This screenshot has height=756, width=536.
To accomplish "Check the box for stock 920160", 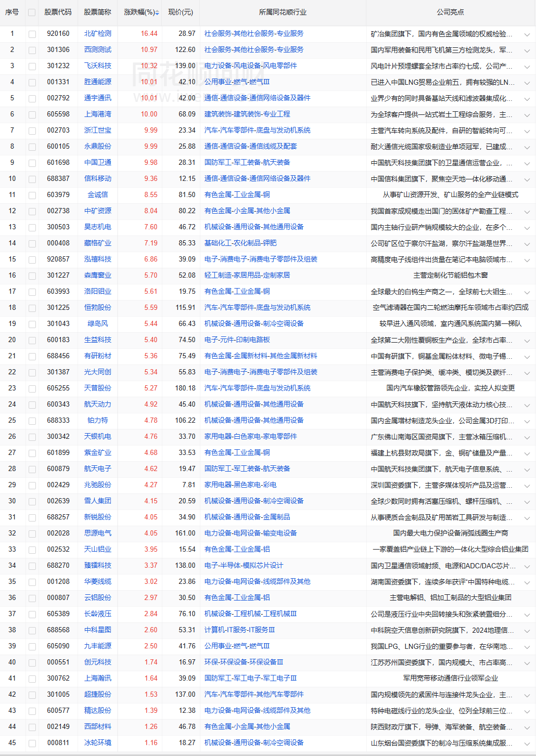I will 32,34.
